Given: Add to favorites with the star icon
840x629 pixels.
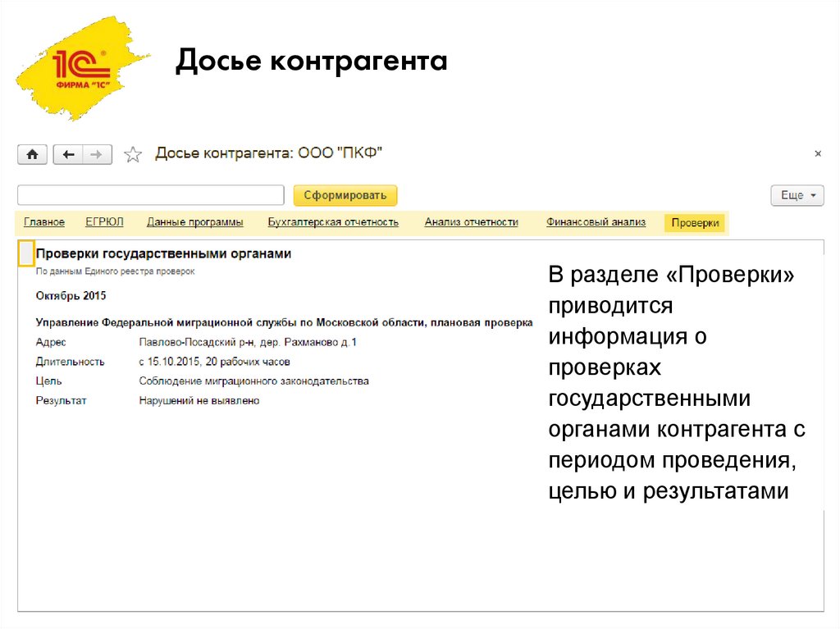Looking at the screenshot, I should 132,155.
